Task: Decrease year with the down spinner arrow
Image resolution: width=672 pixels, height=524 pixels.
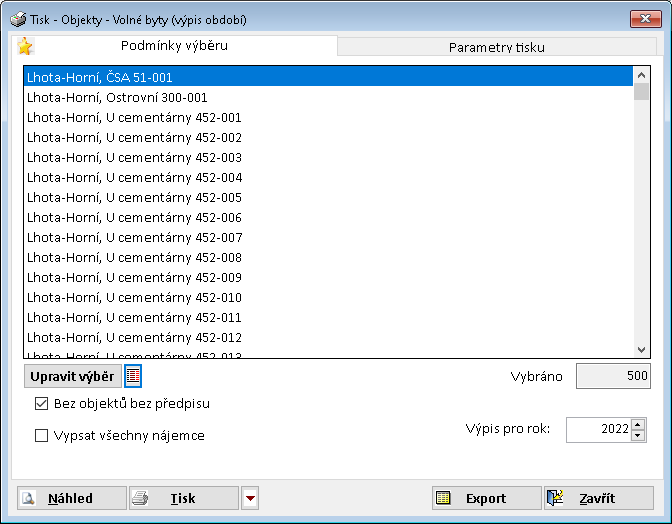Action: click(x=638, y=435)
